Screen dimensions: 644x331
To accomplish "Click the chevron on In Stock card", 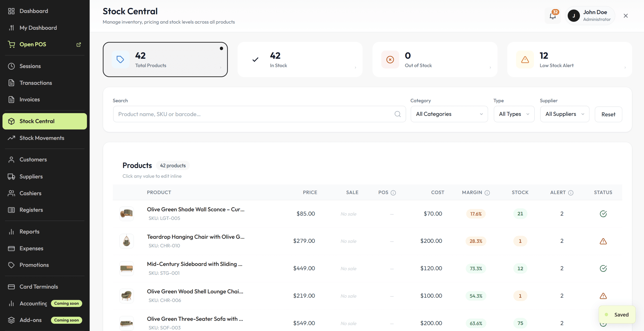I will coord(355,68).
